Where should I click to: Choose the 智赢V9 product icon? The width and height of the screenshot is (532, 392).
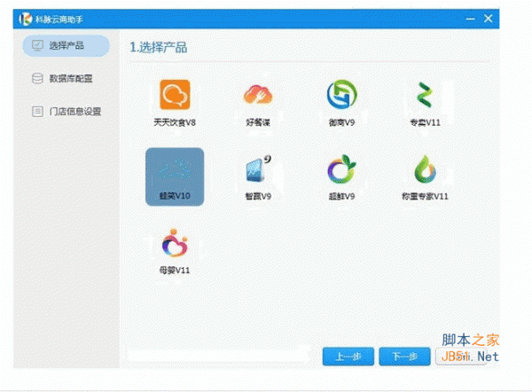click(258, 169)
